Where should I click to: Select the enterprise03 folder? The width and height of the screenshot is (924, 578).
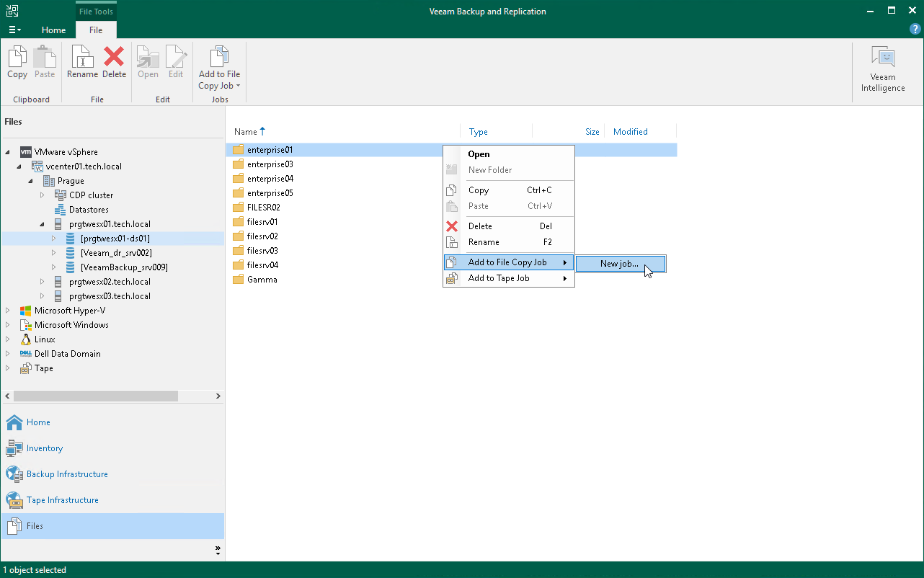coord(270,164)
